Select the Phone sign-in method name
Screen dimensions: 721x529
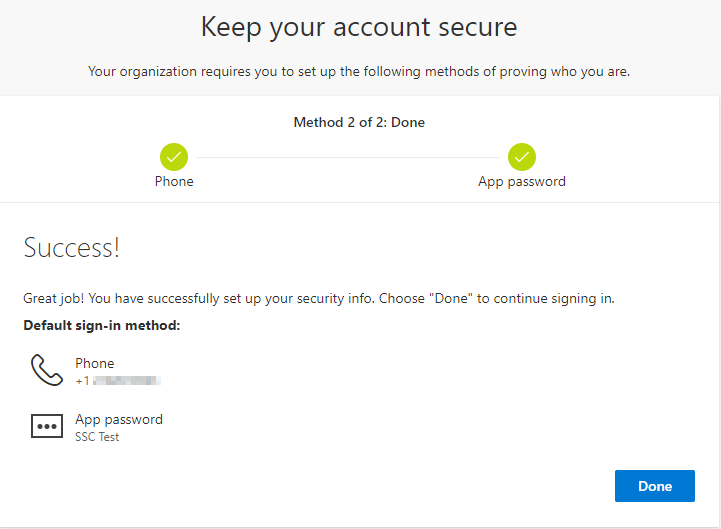(95, 363)
